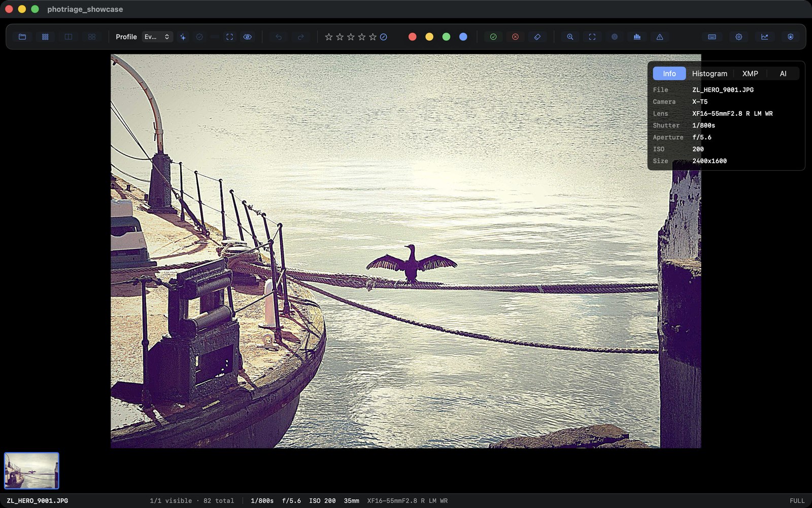Rate photo one star
The image size is (812, 508).
point(329,37)
